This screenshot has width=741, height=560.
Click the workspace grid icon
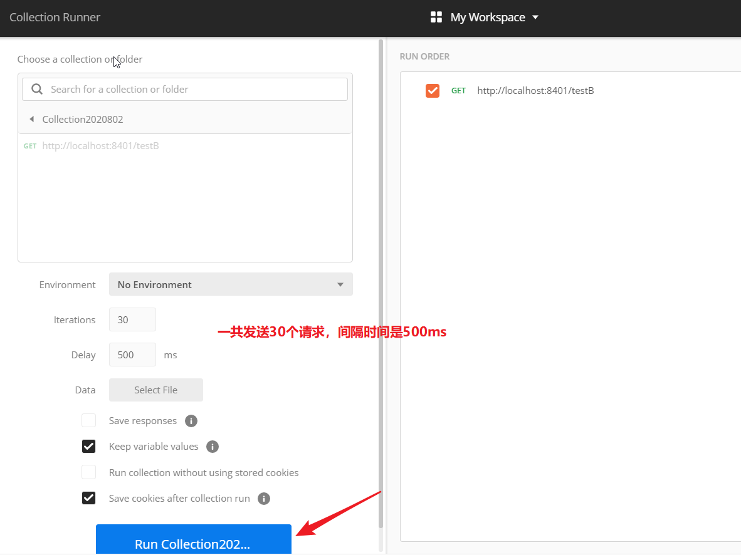[x=436, y=18]
